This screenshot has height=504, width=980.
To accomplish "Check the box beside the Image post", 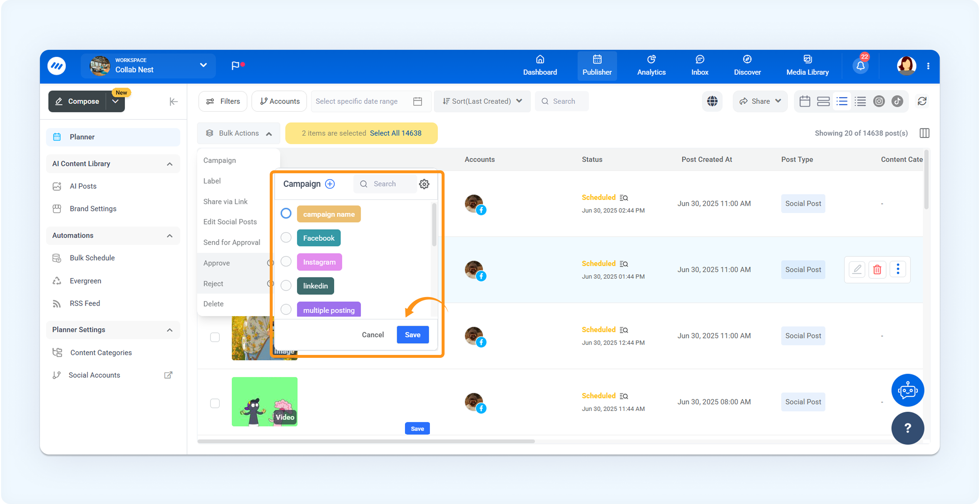I will click(x=215, y=337).
